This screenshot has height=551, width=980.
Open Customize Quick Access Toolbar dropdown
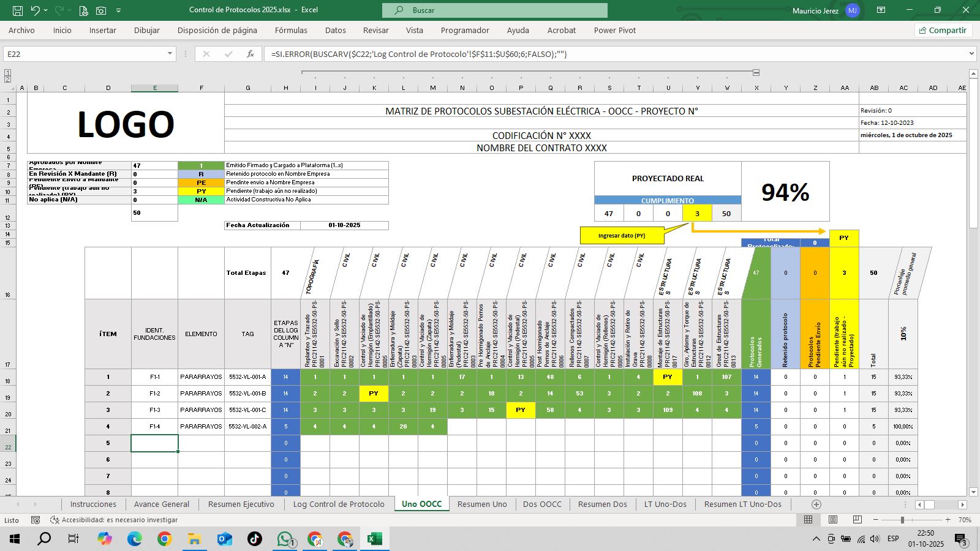pyautogui.click(x=118, y=10)
